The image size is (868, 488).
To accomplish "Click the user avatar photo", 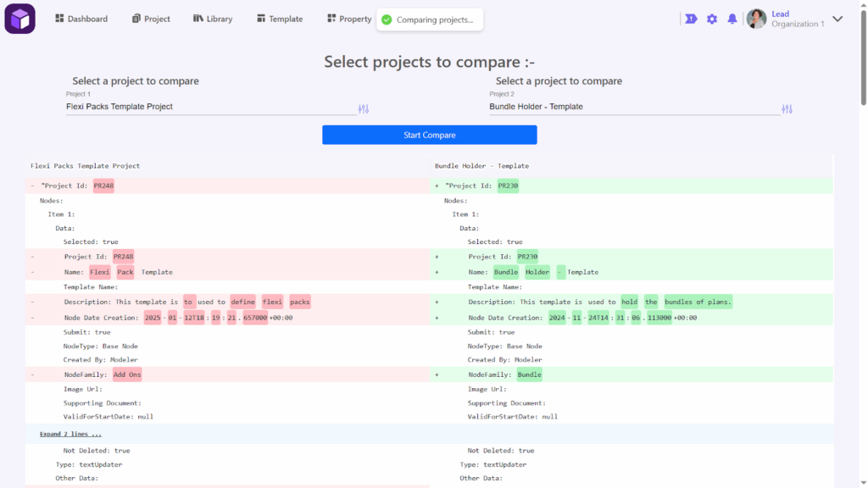I will pyautogui.click(x=756, y=19).
